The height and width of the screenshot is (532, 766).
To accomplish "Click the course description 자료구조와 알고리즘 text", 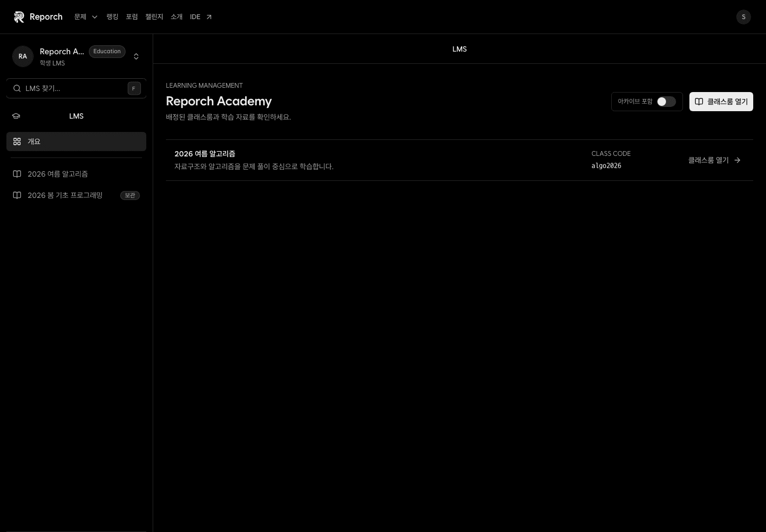I will click(254, 167).
